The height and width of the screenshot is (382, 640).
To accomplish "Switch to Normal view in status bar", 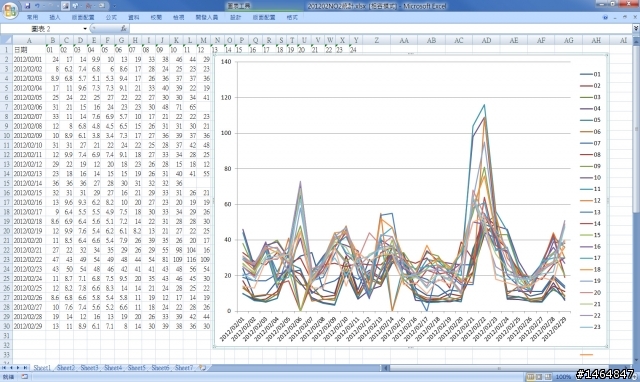I will 530,377.
